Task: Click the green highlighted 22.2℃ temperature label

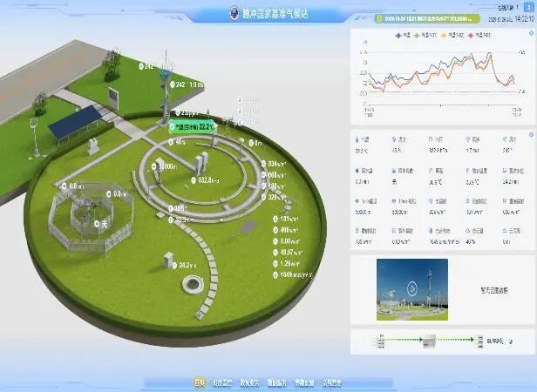Action: pyautogui.click(x=194, y=126)
